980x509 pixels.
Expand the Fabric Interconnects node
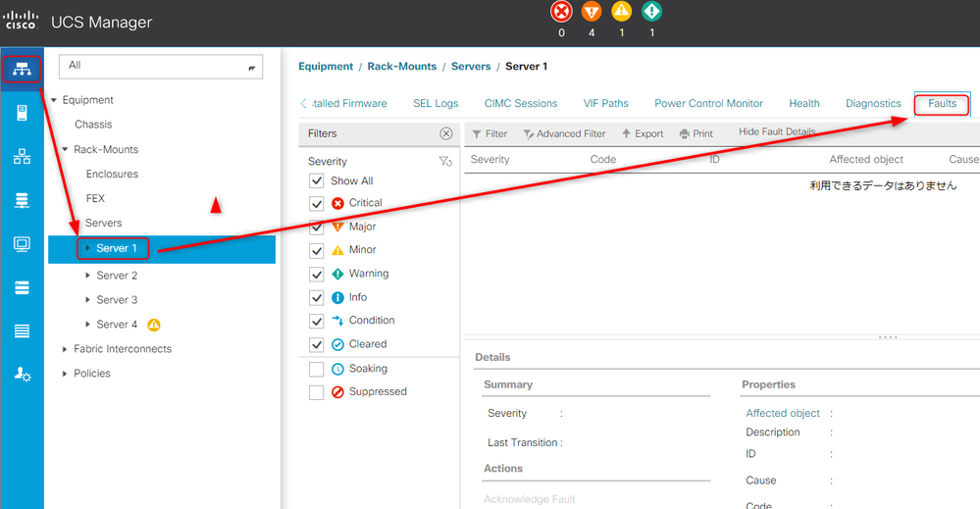(65, 349)
